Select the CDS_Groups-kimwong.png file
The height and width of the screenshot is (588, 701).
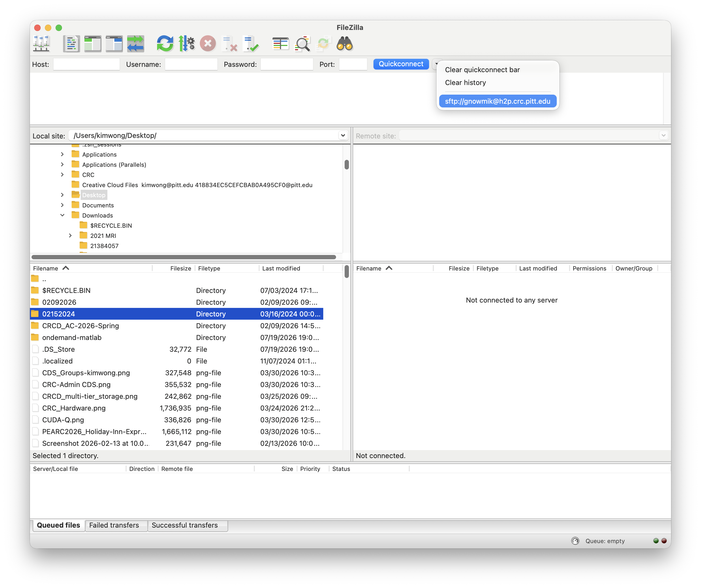[177, 373]
